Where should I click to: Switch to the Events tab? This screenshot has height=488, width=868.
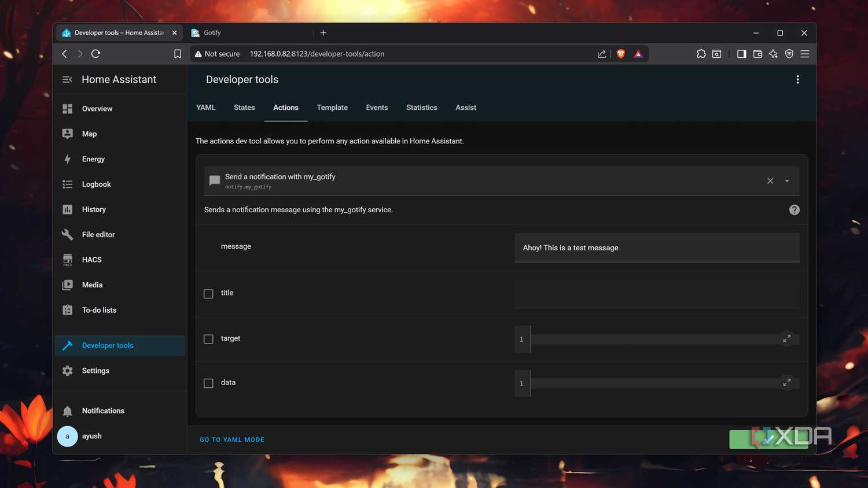coord(377,108)
